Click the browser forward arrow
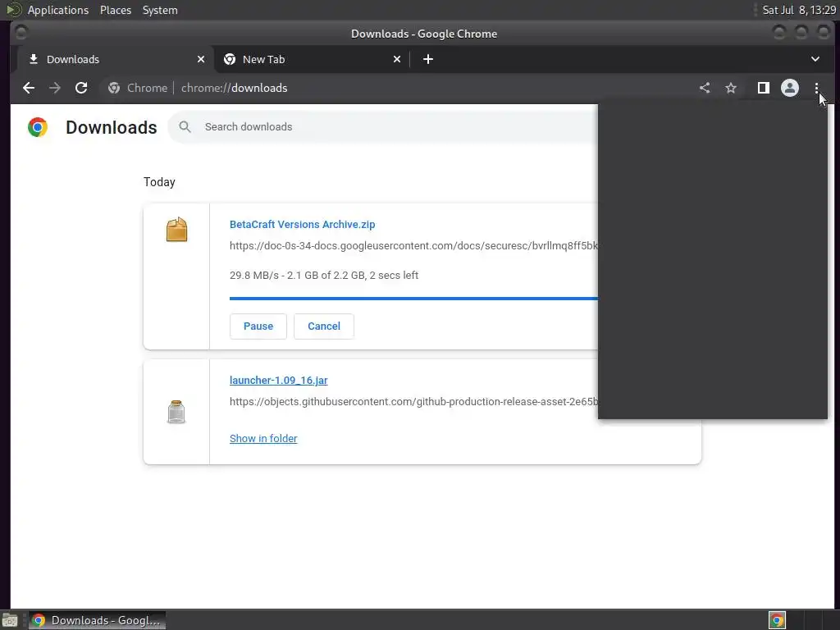840x630 pixels. [x=55, y=88]
